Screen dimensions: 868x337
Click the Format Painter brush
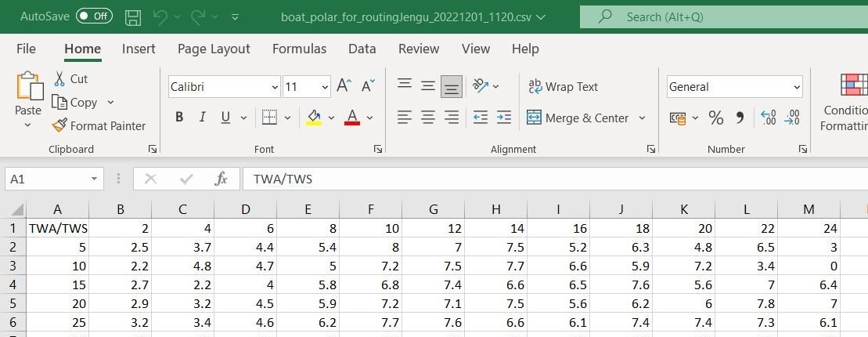pyautogui.click(x=60, y=125)
